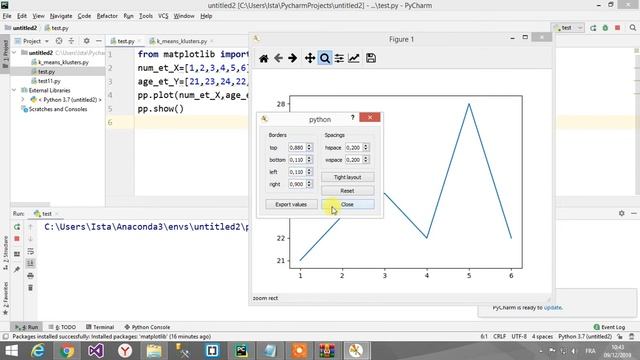
Task: Click the Python 3.7 (untitled2) interpreter status
Action: pyautogui.click(x=585, y=336)
